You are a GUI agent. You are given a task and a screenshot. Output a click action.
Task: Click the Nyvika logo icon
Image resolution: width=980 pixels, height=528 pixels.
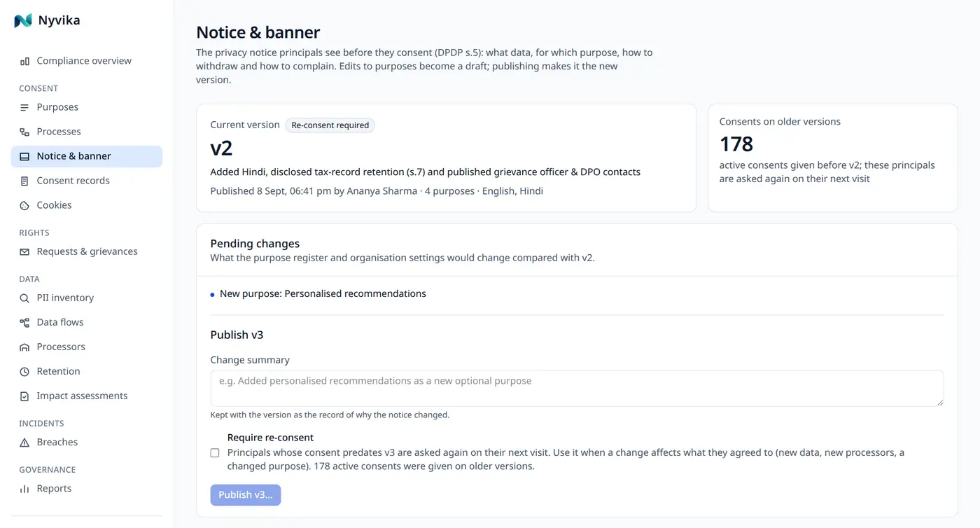[x=23, y=20]
